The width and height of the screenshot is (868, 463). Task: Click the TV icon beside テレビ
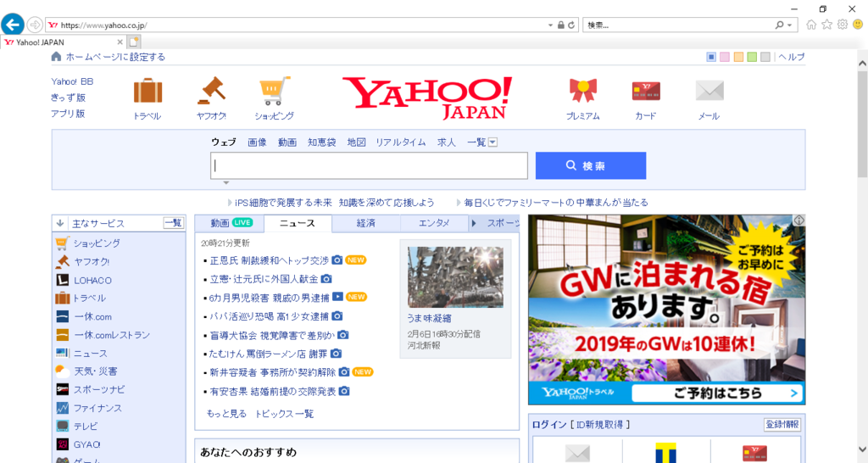click(x=63, y=426)
